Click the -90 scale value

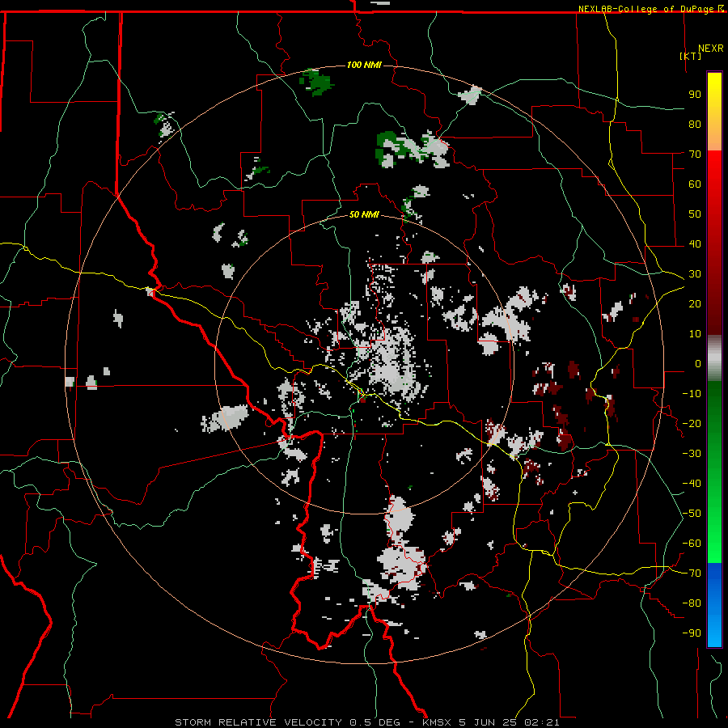692,633
